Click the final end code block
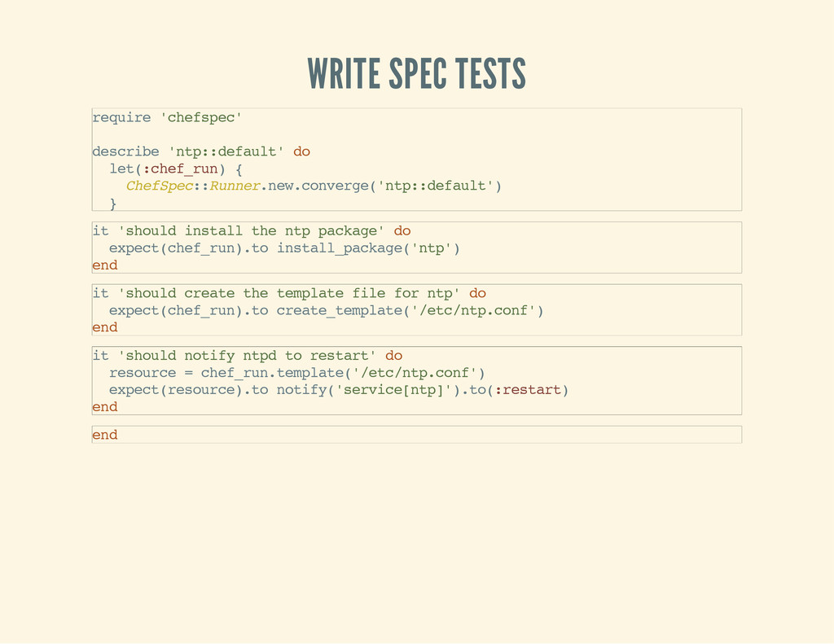This screenshot has height=644, width=834. tap(416, 435)
